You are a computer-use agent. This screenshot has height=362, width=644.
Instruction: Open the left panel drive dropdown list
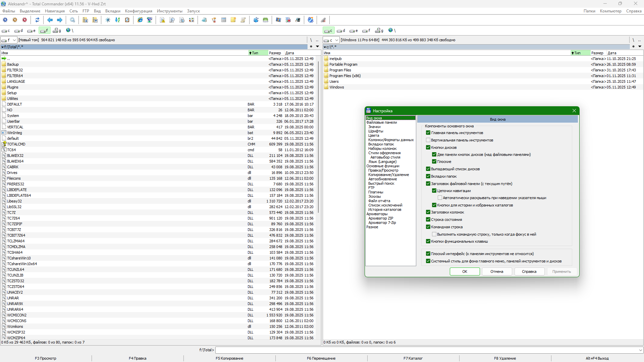point(14,40)
